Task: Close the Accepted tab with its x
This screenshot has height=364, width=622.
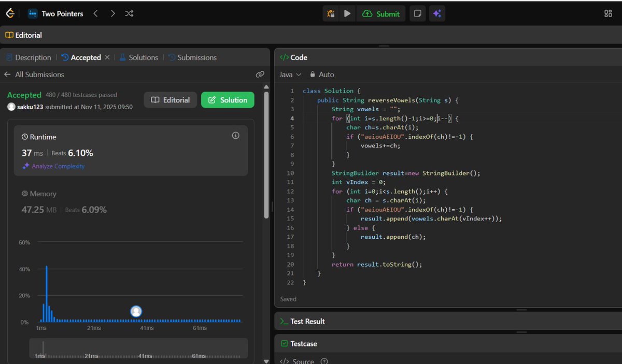Action: coord(107,57)
